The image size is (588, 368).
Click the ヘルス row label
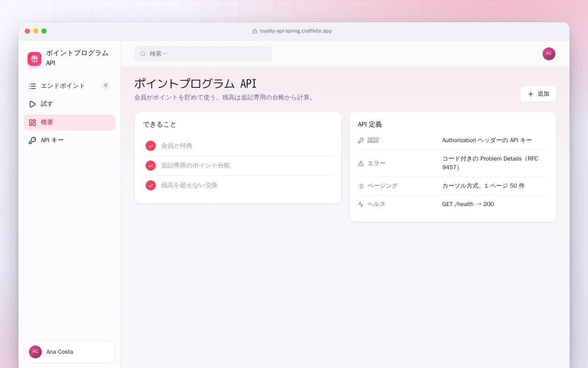377,204
